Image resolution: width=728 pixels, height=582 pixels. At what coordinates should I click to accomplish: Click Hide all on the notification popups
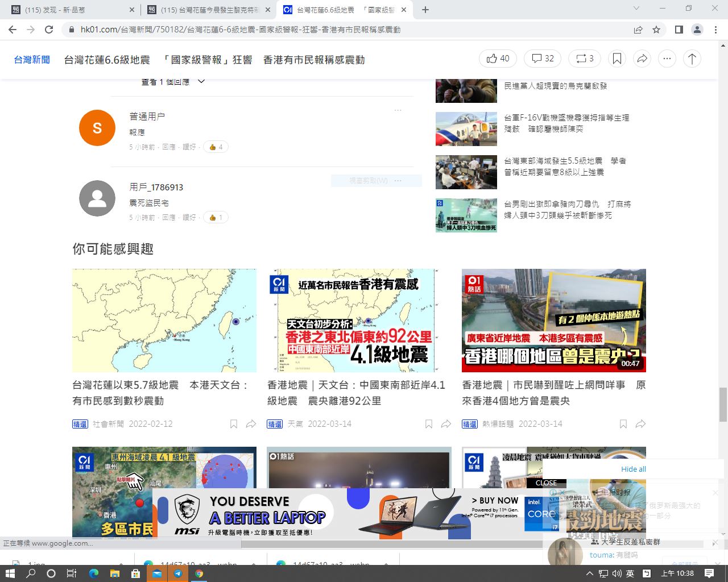click(x=633, y=469)
